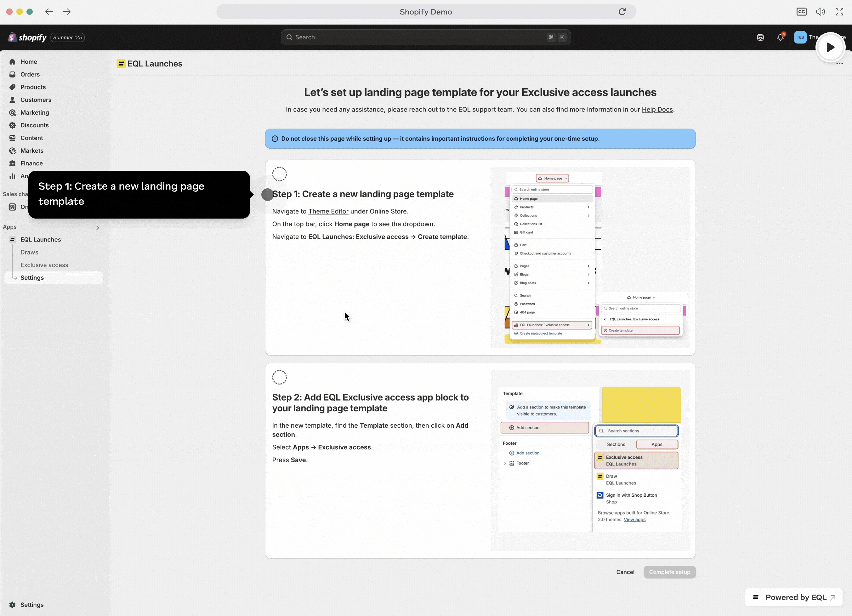Open Draws under EQL Launches
The image size is (852, 616).
29,253
